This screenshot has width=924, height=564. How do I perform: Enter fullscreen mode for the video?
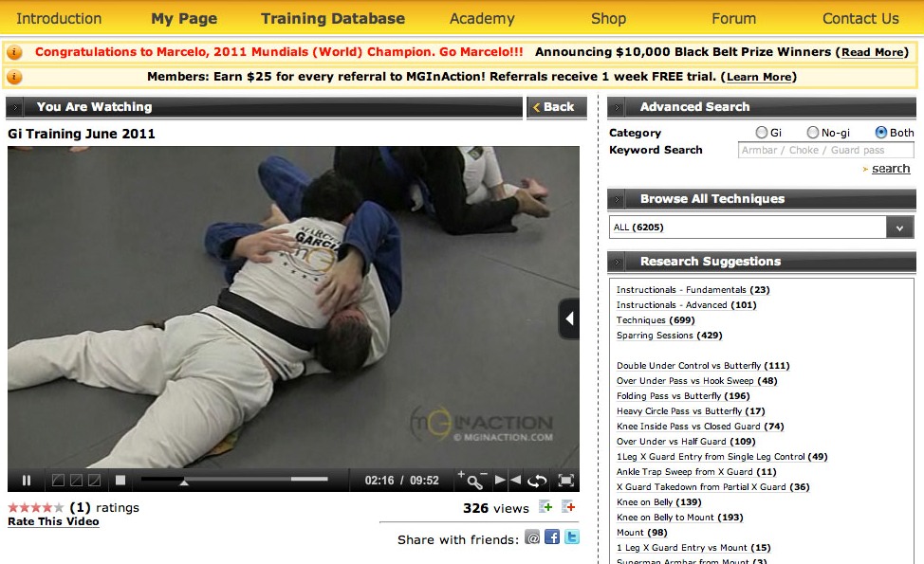coord(565,481)
